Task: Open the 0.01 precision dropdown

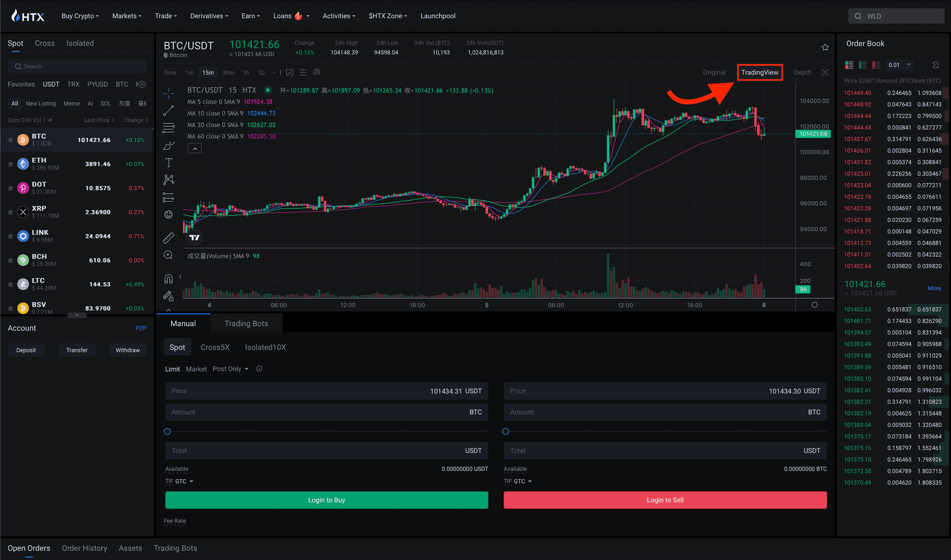Action: 898,65
